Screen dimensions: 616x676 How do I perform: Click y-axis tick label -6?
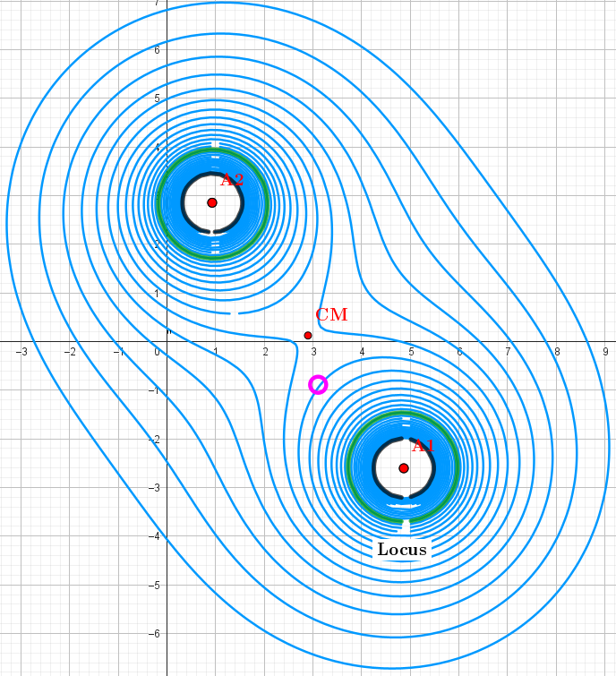coord(154,633)
